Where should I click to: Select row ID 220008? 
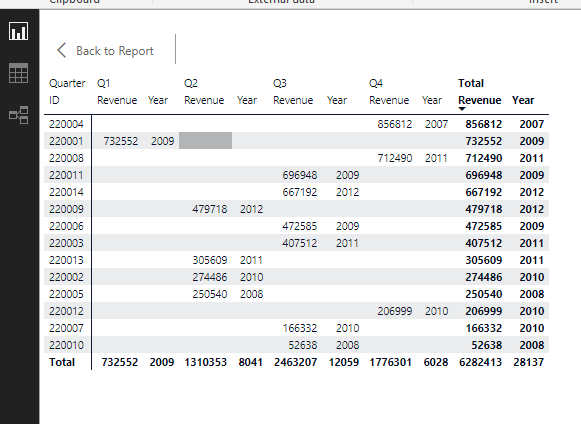click(66, 158)
